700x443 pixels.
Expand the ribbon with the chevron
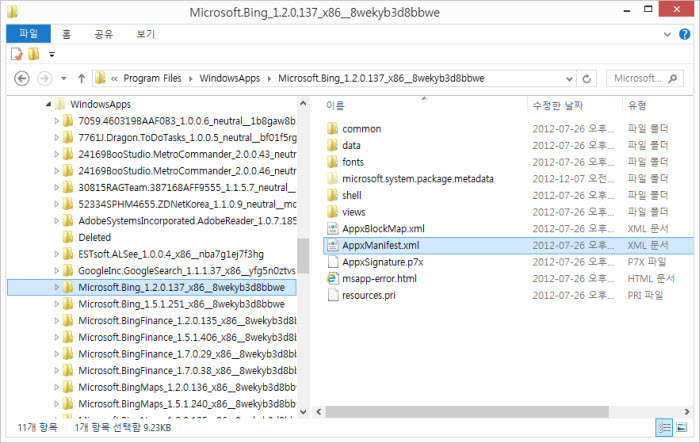point(667,34)
